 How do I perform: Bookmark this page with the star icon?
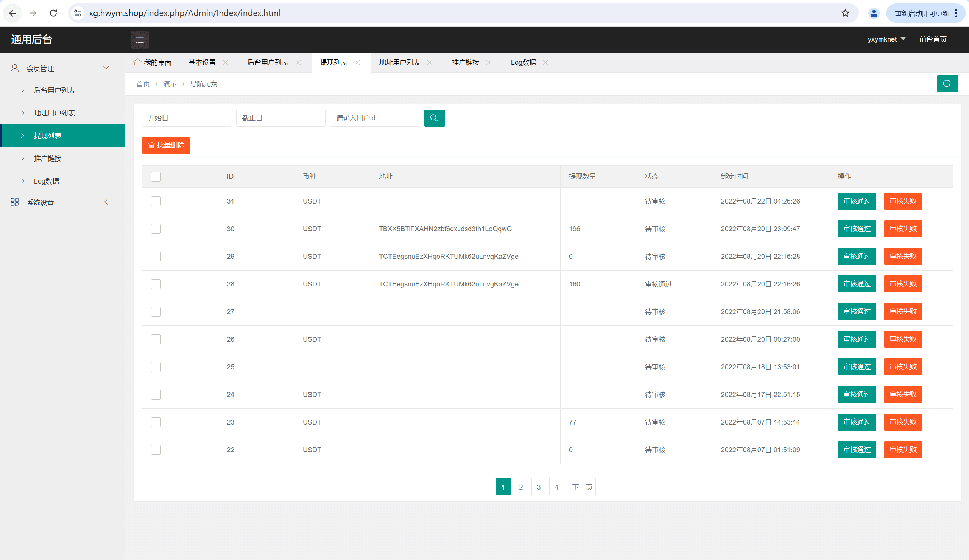coord(845,13)
